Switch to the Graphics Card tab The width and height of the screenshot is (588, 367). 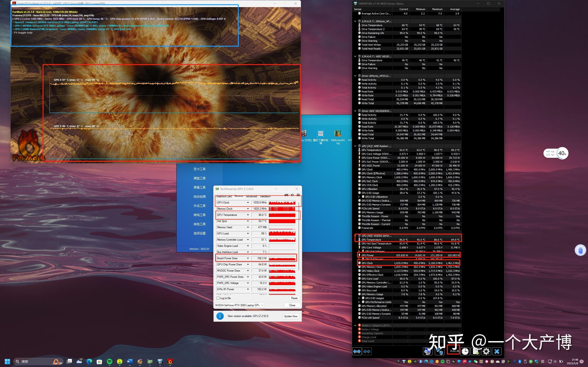224,196
